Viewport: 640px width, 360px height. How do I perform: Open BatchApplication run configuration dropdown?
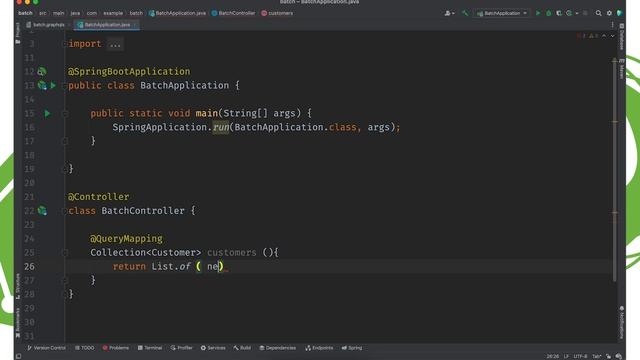pyautogui.click(x=502, y=13)
